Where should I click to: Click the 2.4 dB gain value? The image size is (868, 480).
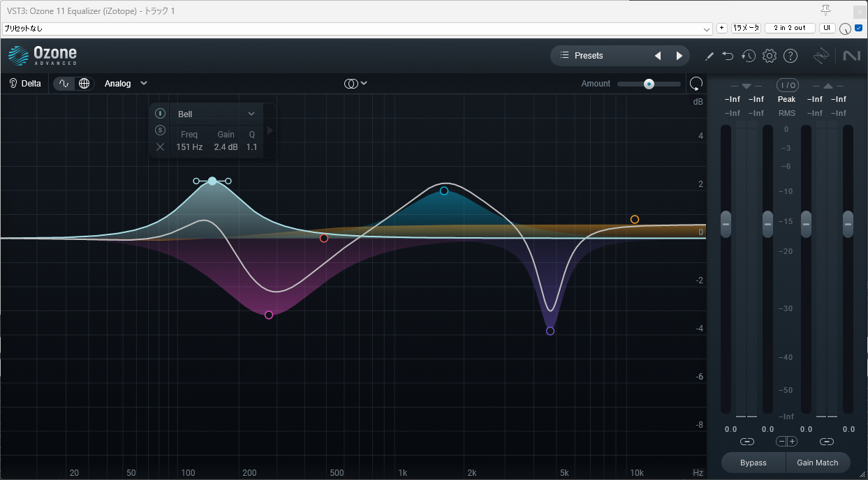pos(226,147)
